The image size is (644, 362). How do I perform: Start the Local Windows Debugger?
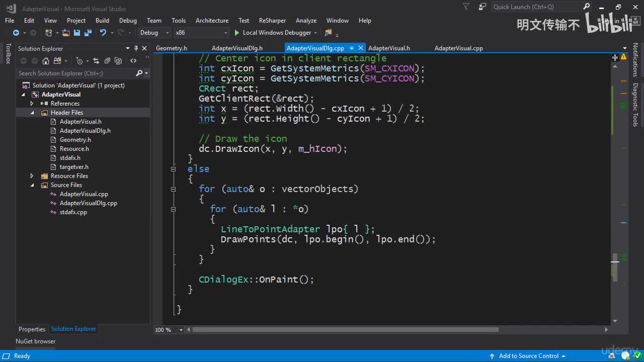(272, 33)
